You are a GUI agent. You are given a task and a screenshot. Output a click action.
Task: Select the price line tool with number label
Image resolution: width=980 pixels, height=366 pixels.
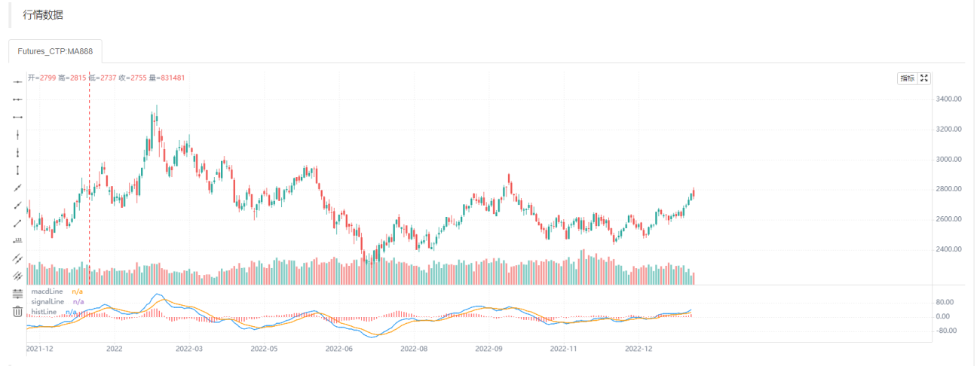[x=17, y=240]
